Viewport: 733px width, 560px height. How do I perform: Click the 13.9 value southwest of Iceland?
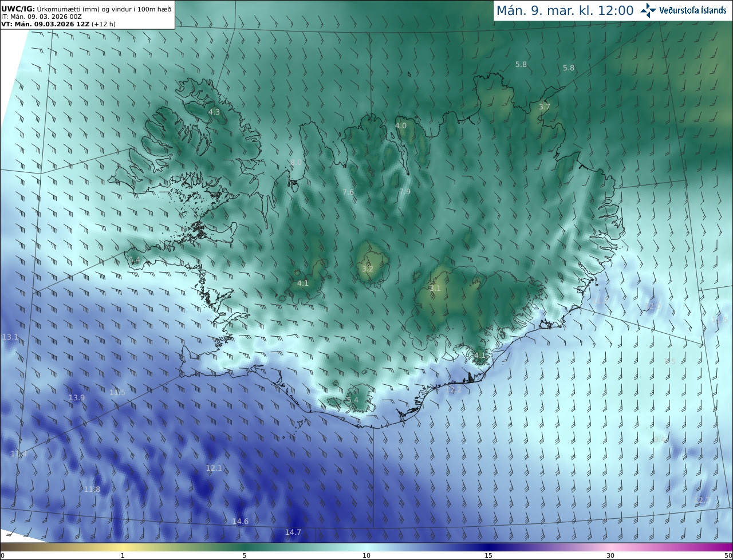click(x=77, y=397)
